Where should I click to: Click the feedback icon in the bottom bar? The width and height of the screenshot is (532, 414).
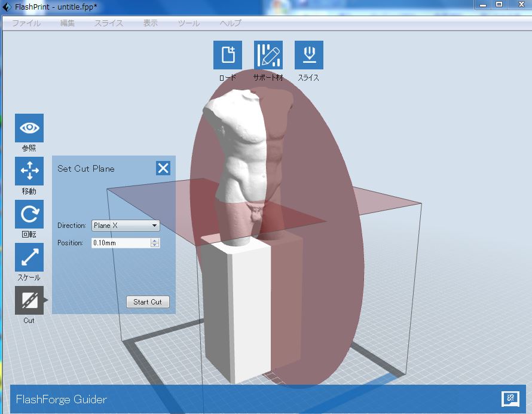coord(510,398)
